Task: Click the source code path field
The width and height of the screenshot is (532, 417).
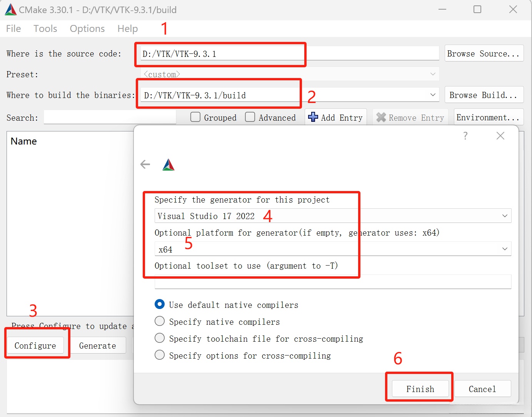Action: coord(290,53)
